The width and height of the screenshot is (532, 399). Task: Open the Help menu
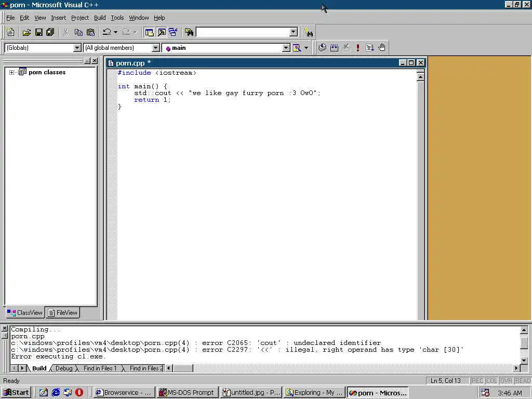click(159, 18)
